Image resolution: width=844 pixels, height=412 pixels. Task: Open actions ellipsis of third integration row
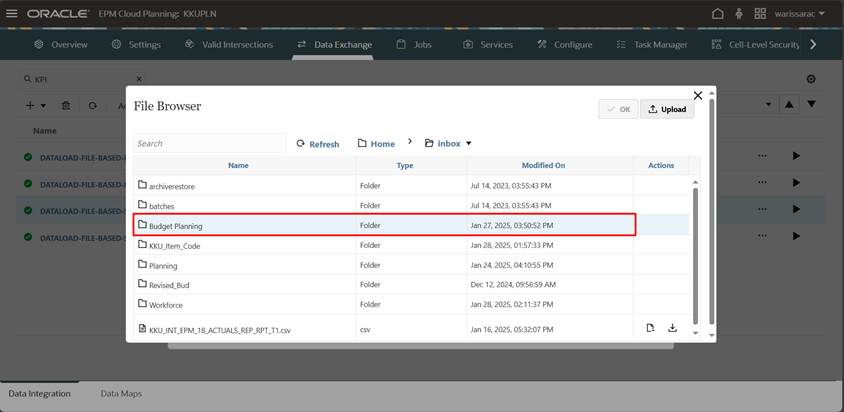[762, 209]
